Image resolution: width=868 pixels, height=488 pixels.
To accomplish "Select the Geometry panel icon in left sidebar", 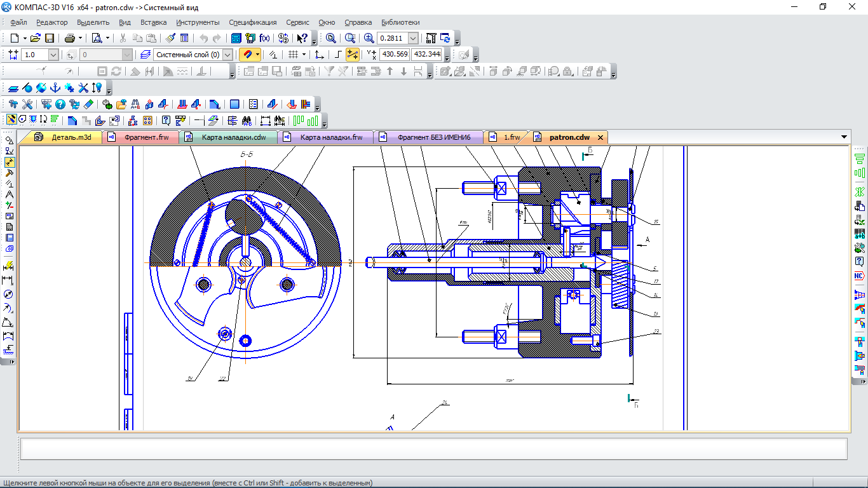I will tap(9, 140).
